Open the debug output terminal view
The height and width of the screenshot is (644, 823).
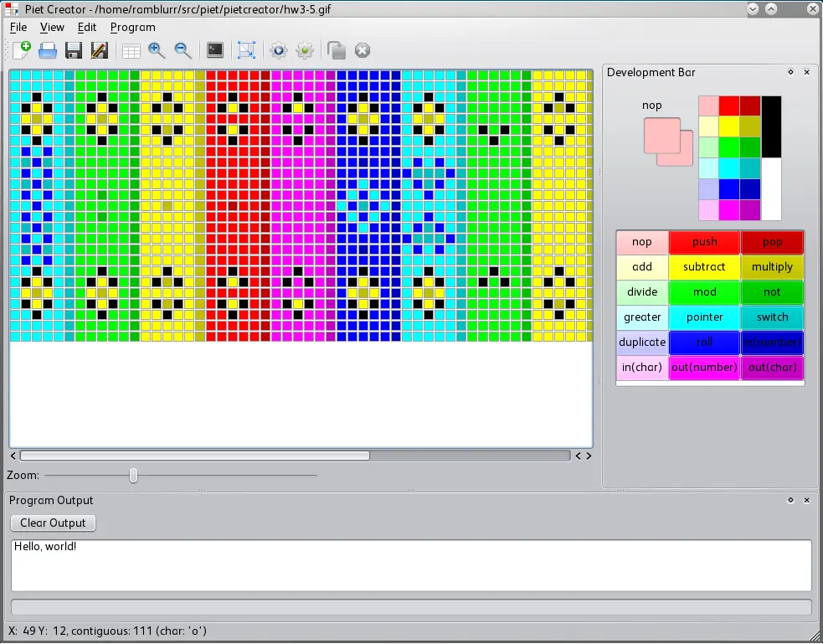click(214, 50)
